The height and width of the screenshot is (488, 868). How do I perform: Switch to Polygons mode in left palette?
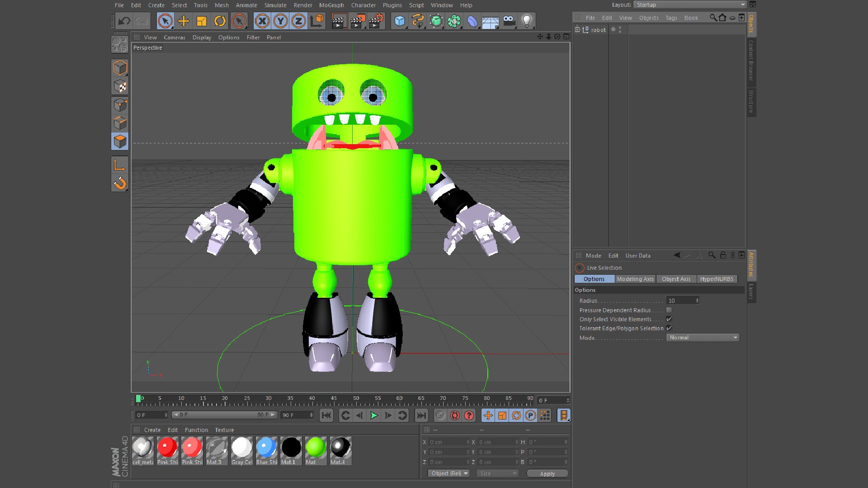coord(120,141)
